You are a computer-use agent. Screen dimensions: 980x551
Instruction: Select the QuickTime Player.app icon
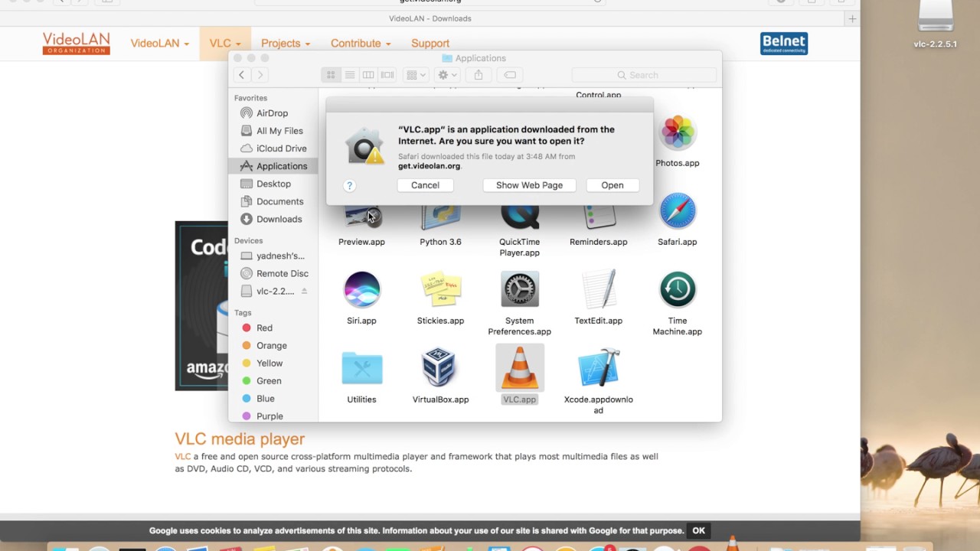(x=519, y=217)
